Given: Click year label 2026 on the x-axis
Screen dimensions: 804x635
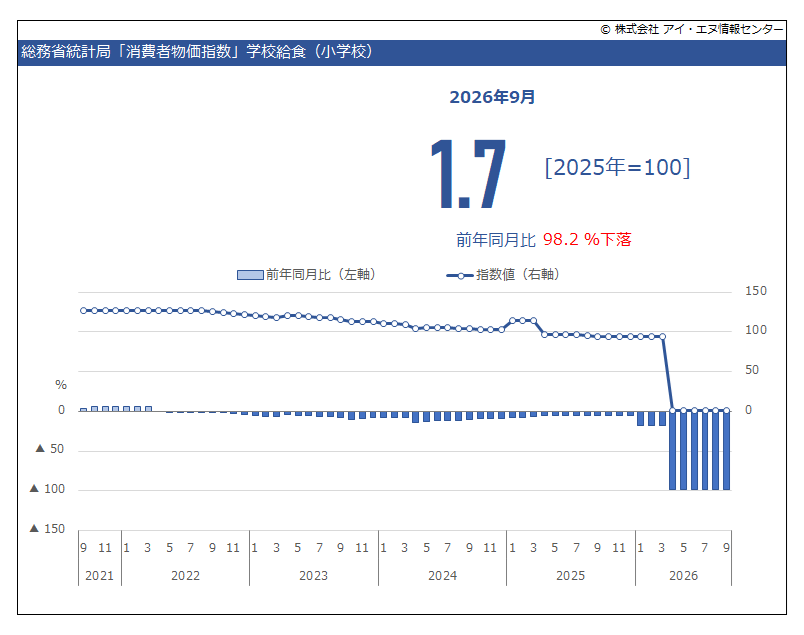Looking at the screenshot, I should tap(684, 576).
